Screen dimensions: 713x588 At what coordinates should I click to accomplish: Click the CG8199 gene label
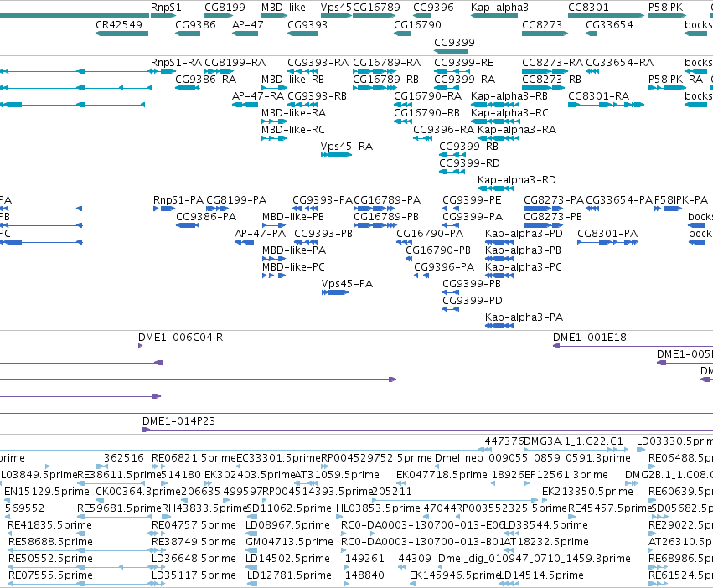(225, 8)
